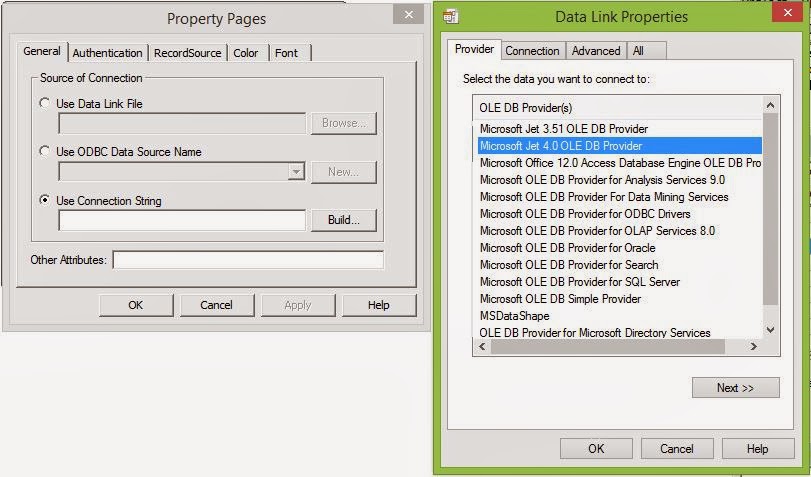Select OLE DB Provider for OLAP Services 8.0
This screenshot has width=811, height=477.
[620, 231]
